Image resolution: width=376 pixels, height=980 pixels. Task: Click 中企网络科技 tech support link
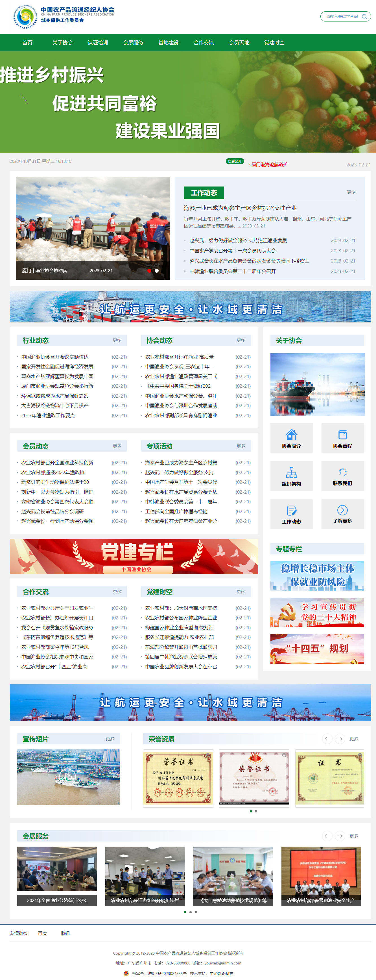coord(222,973)
